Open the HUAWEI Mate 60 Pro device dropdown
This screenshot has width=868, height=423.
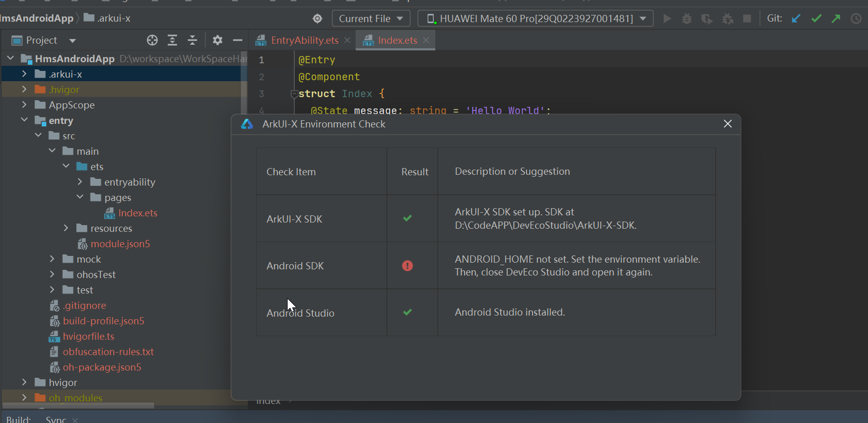click(536, 19)
